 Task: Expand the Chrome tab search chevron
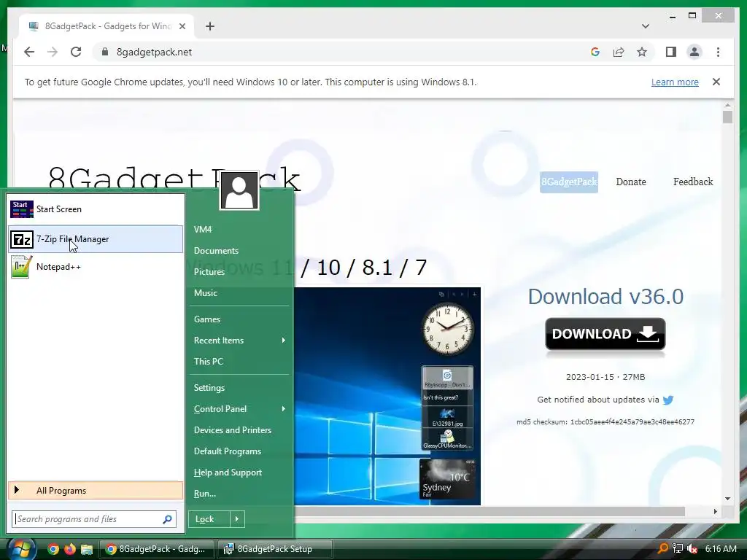point(646,26)
